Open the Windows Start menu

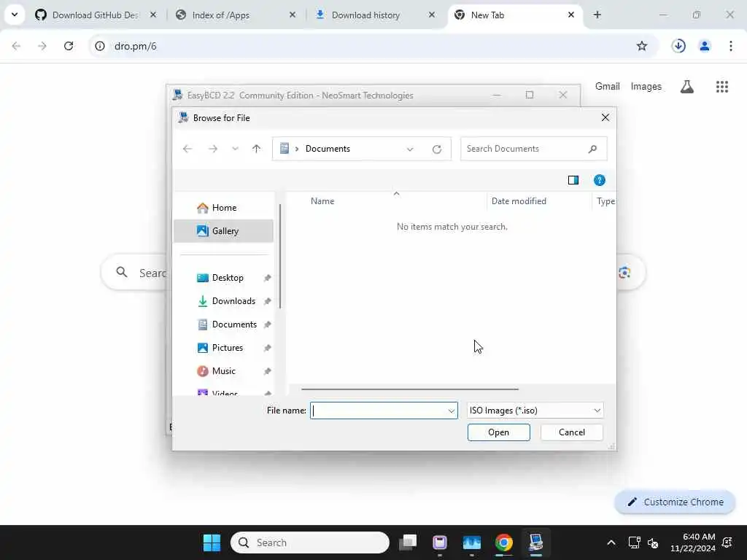tap(212, 542)
